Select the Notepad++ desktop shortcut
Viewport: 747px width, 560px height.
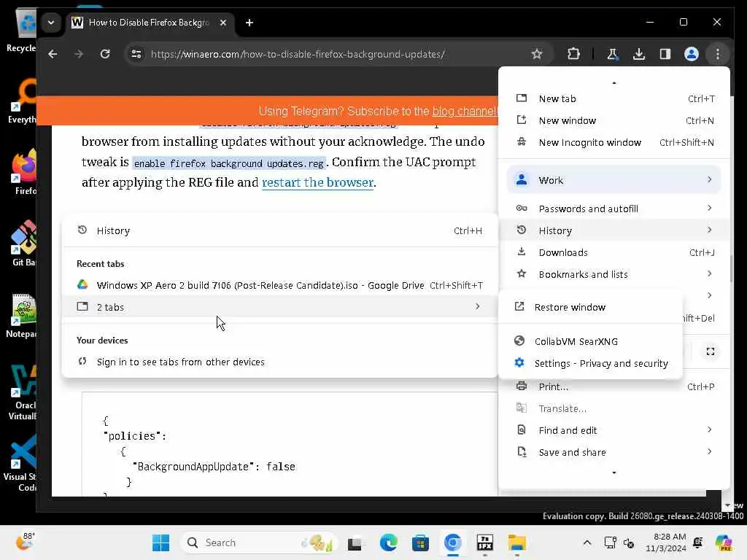pyautogui.click(x=23, y=314)
